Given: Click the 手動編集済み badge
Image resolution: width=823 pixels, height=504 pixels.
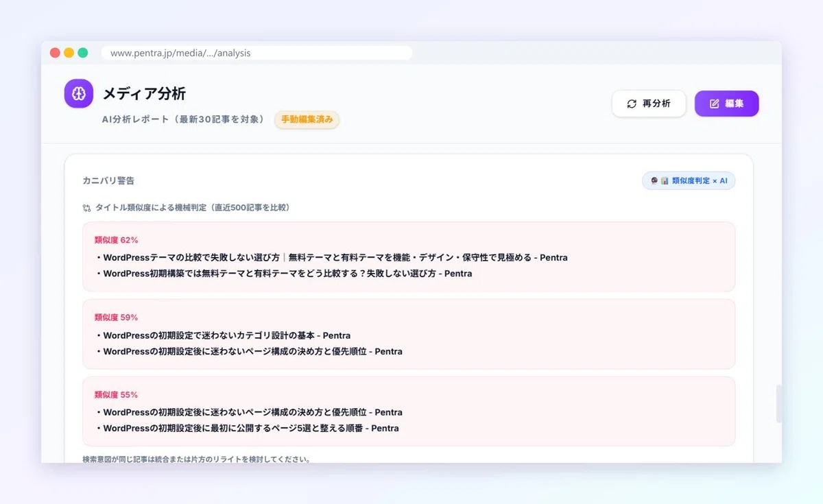Looking at the screenshot, I should pyautogui.click(x=307, y=119).
